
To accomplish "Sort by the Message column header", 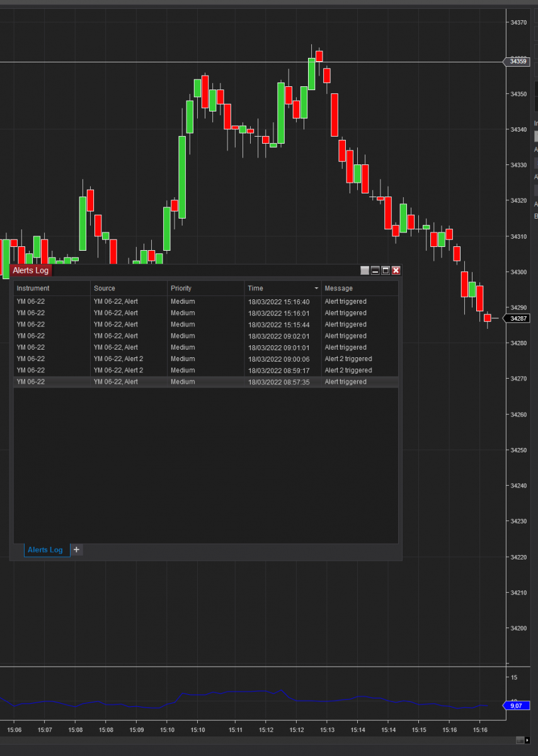I will coord(360,288).
